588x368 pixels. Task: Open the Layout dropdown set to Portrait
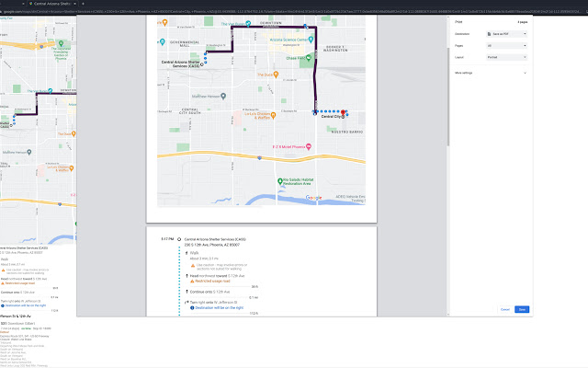pyautogui.click(x=506, y=57)
